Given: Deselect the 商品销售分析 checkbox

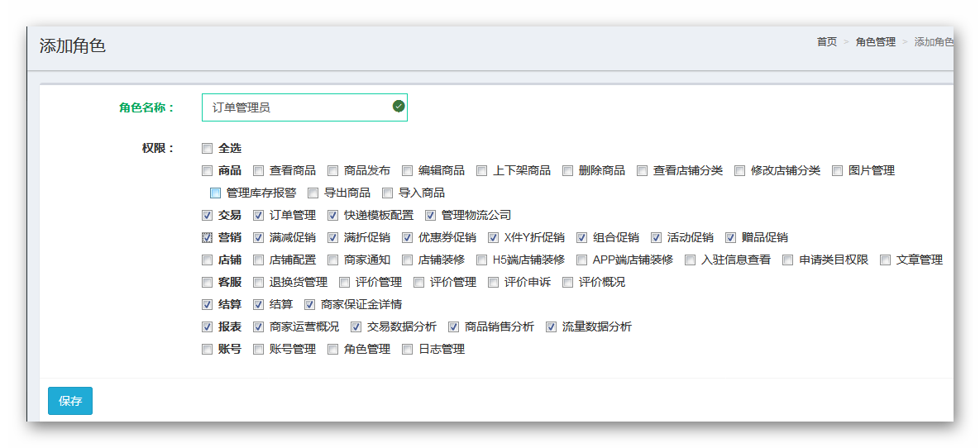Looking at the screenshot, I should 454,326.
